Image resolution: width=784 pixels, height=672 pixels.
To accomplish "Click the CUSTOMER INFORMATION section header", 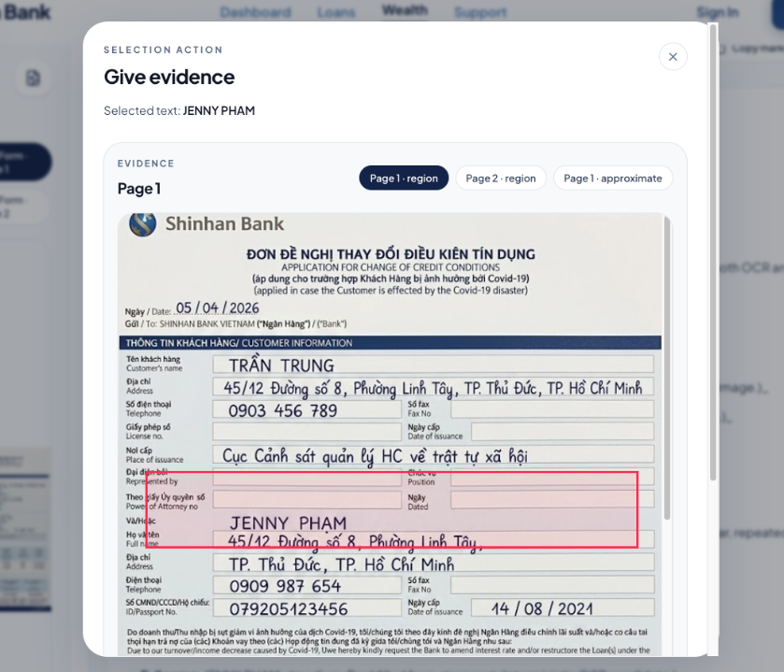I will click(x=390, y=343).
